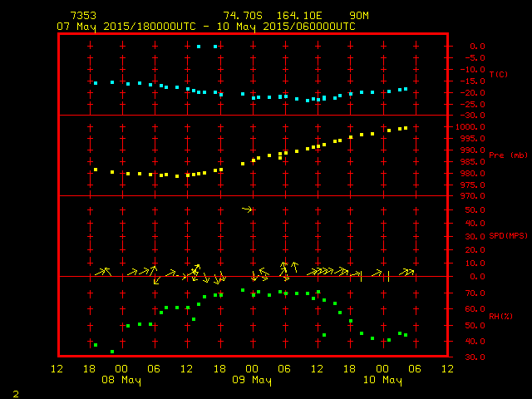Click the -30.0 temperature tick value
Viewport: 532px width, 399px height.
click(473, 116)
